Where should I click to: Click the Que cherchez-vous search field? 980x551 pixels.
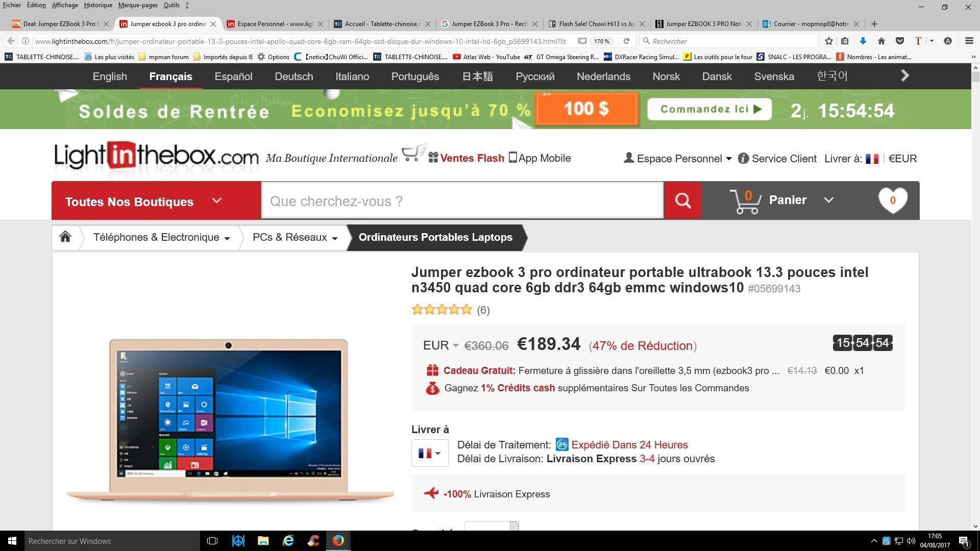pos(462,201)
